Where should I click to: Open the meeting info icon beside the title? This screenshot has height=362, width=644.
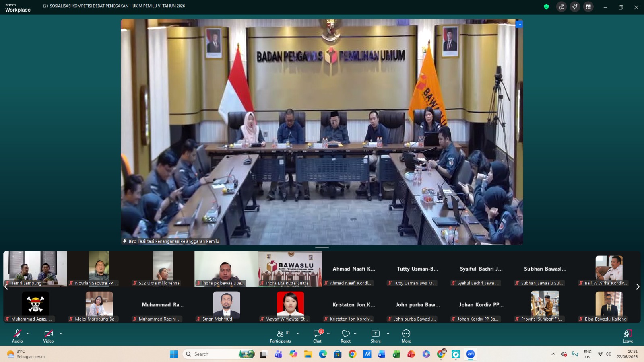[x=45, y=6]
